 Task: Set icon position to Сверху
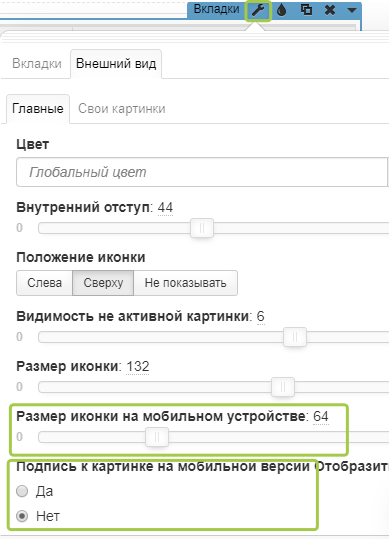pyautogui.click(x=103, y=283)
